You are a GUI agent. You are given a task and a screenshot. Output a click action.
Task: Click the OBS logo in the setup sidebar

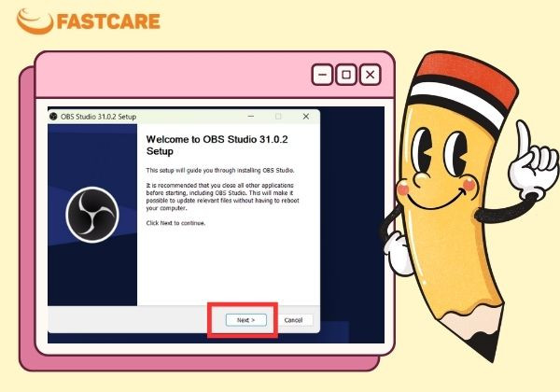coord(92,215)
